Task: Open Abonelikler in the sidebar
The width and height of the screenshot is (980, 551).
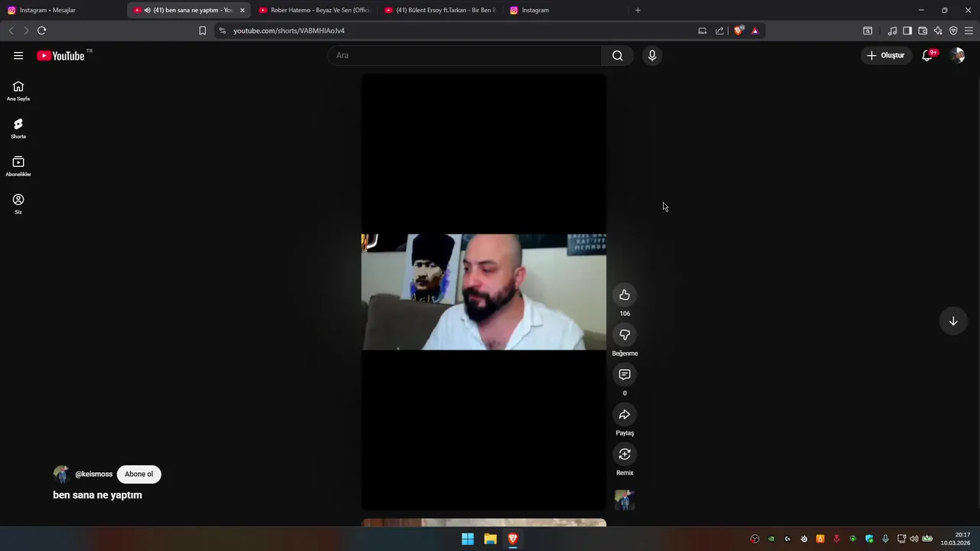Action: (18, 166)
